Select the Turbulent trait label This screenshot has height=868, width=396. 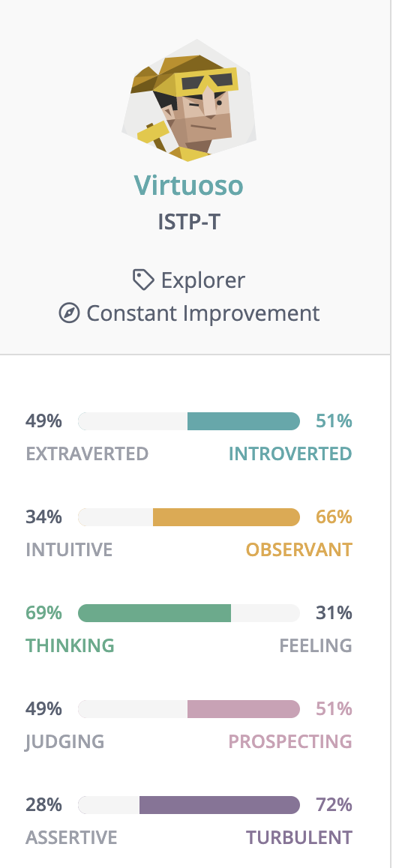(x=299, y=837)
